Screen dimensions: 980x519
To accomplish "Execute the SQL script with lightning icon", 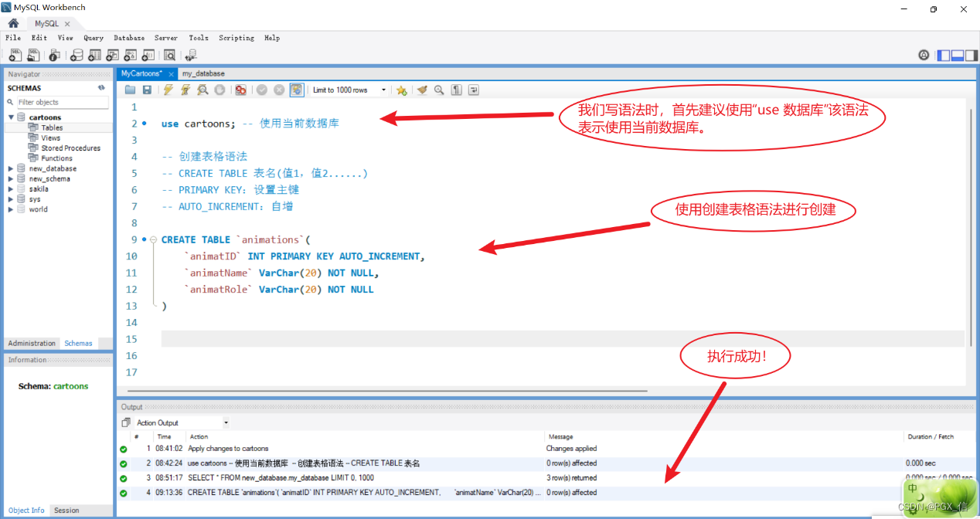I will (x=168, y=90).
